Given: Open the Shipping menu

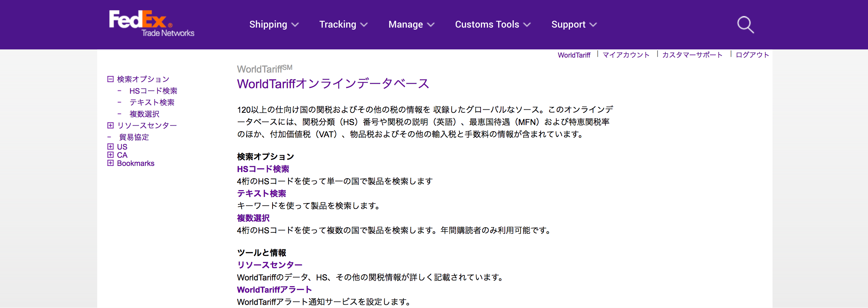Looking at the screenshot, I should 274,25.
